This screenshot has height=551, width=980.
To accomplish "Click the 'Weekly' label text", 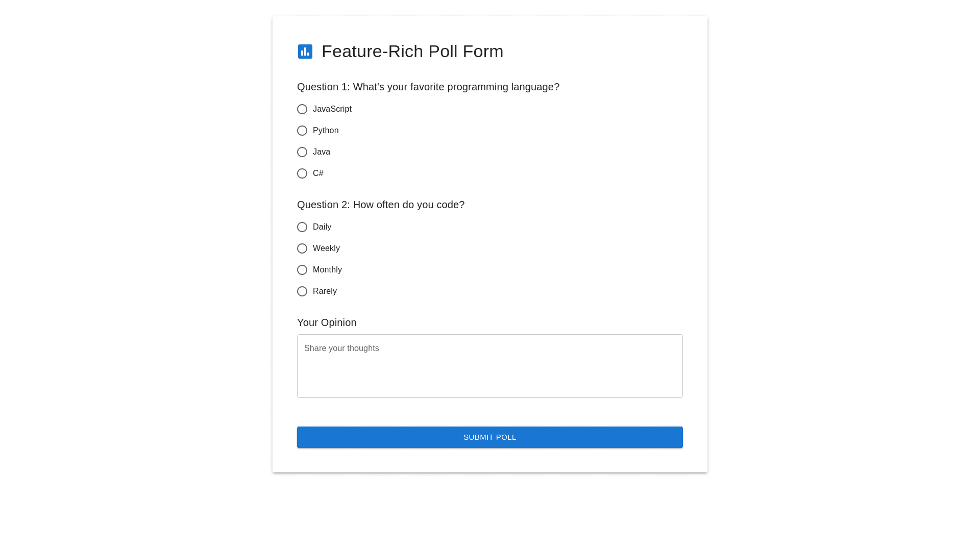I will tap(326, 248).
